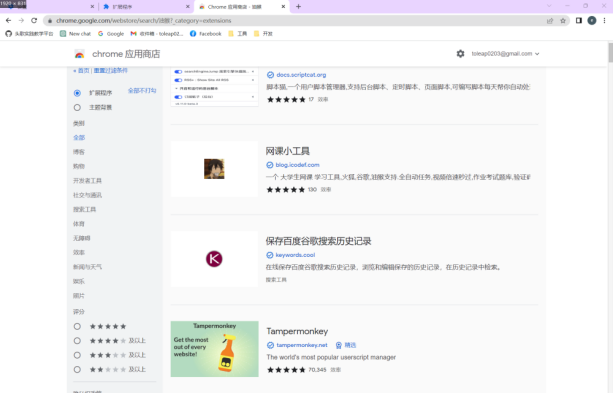Open the Tampermonkey extension title
Image resolution: width=614 pixels, height=394 pixels.
click(297, 331)
